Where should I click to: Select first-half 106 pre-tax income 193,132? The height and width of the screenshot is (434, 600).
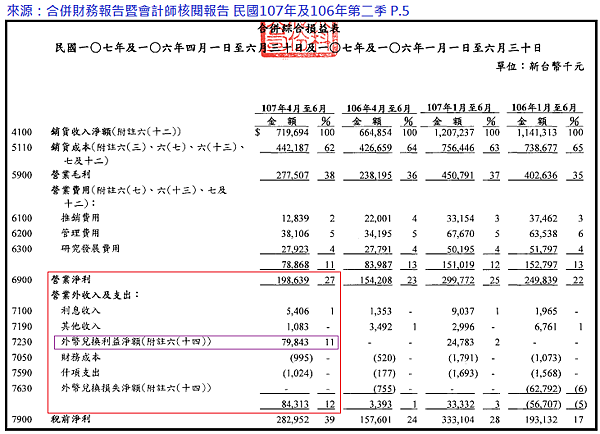[x=541, y=420]
